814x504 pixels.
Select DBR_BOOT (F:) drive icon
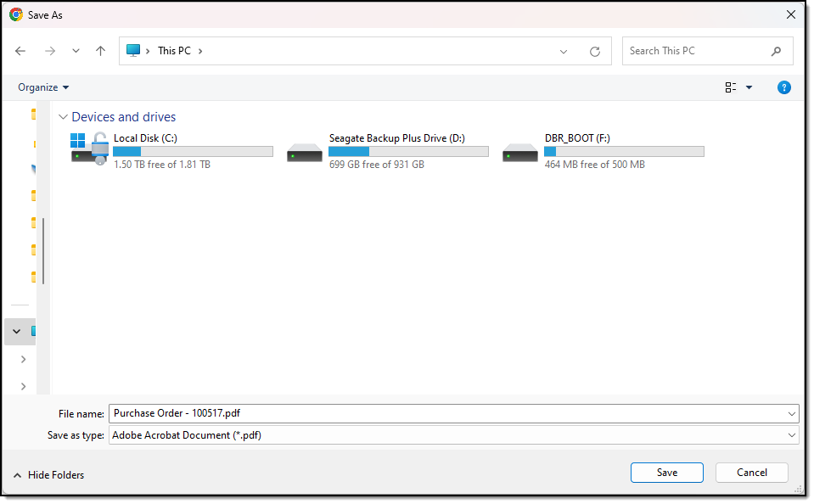coord(520,153)
